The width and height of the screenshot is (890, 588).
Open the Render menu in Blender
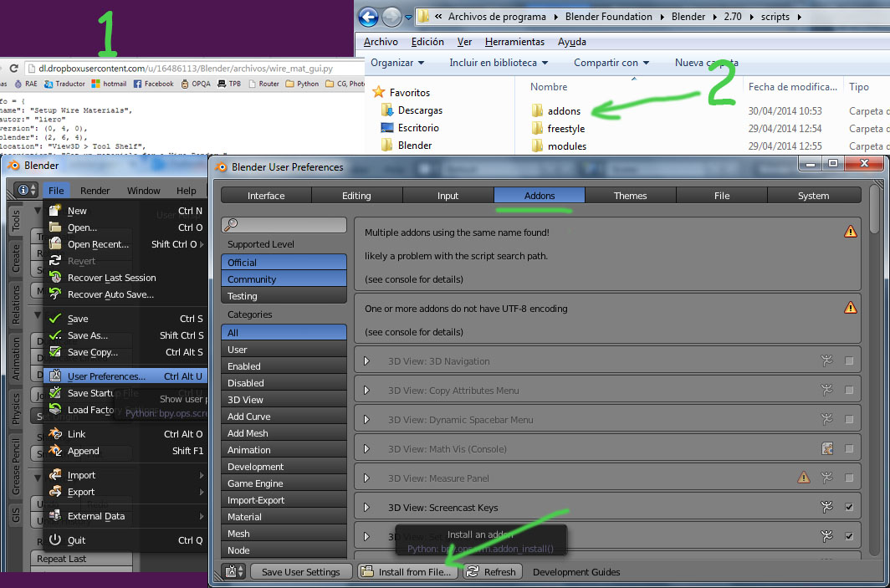(x=95, y=190)
